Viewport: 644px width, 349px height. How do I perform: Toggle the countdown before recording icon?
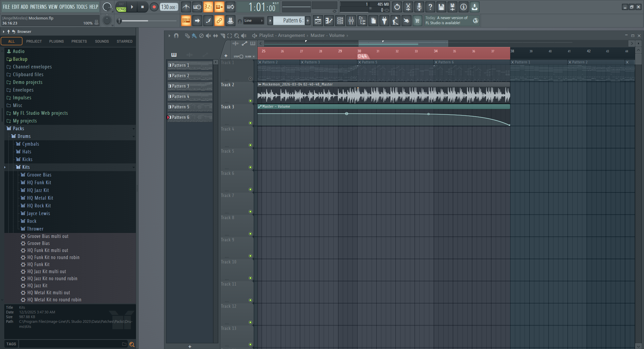point(208,7)
